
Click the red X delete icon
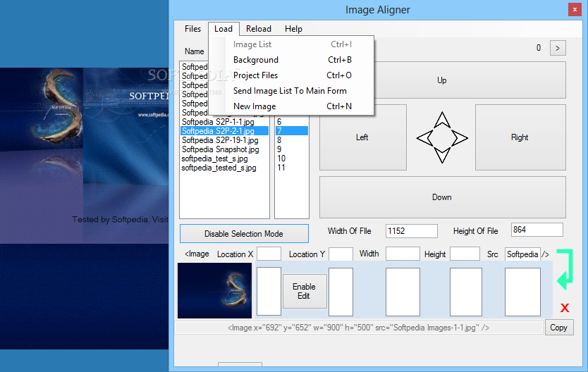pyautogui.click(x=565, y=308)
